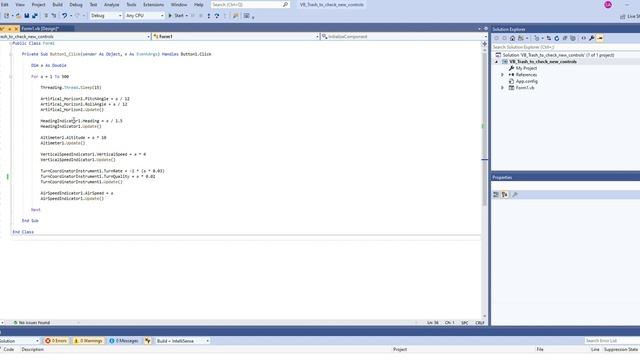Click the Live Share icon

(623, 16)
